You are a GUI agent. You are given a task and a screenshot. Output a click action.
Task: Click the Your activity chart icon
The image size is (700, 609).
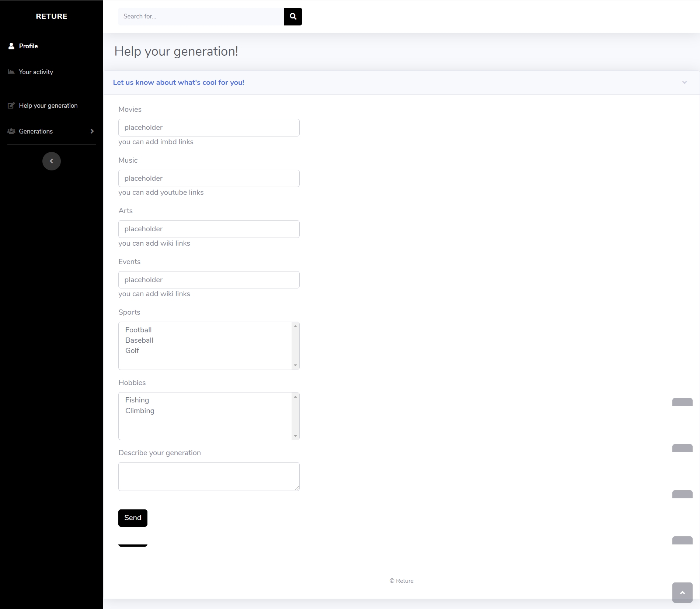tap(11, 72)
